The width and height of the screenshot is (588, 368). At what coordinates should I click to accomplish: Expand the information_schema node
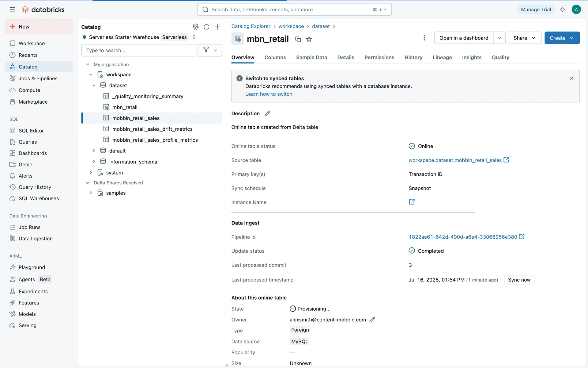coord(94,162)
